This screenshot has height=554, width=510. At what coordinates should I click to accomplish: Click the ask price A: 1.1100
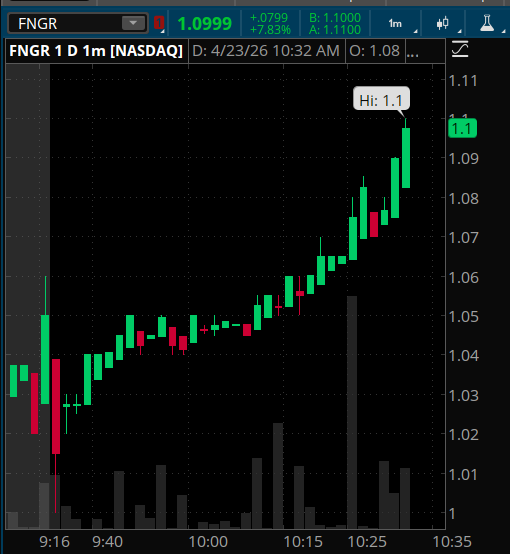pos(335,30)
